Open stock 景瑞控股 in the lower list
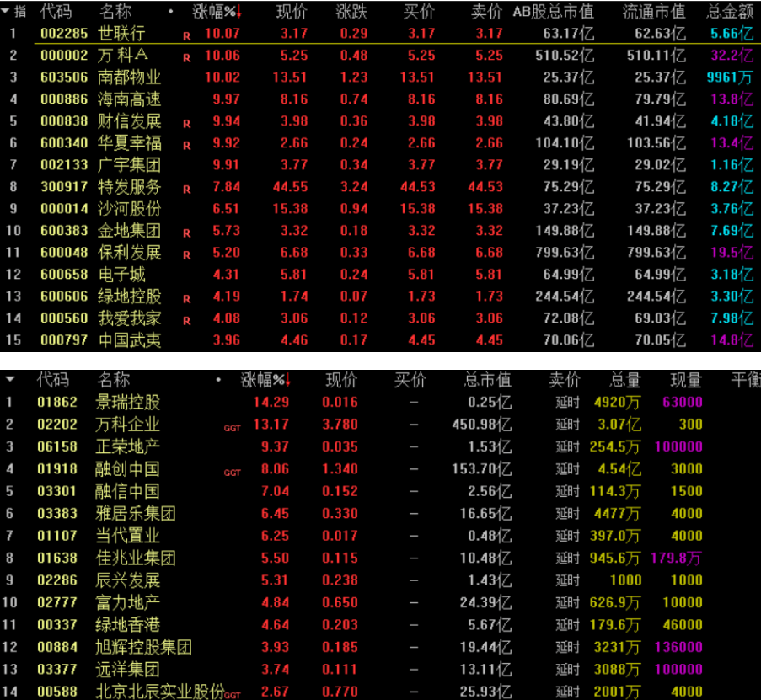The image size is (761, 700). pos(128,402)
